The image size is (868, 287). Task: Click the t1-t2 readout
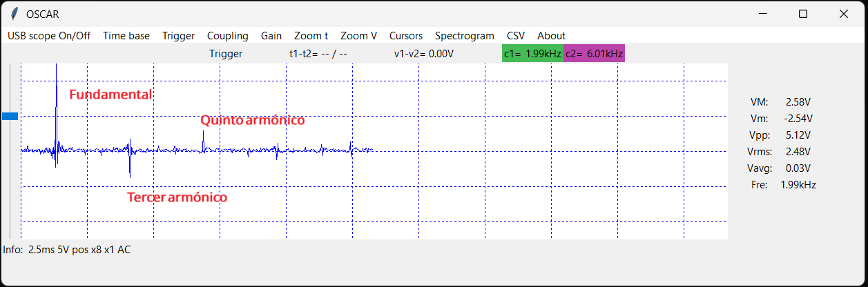pyautogui.click(x=318, y=54)
